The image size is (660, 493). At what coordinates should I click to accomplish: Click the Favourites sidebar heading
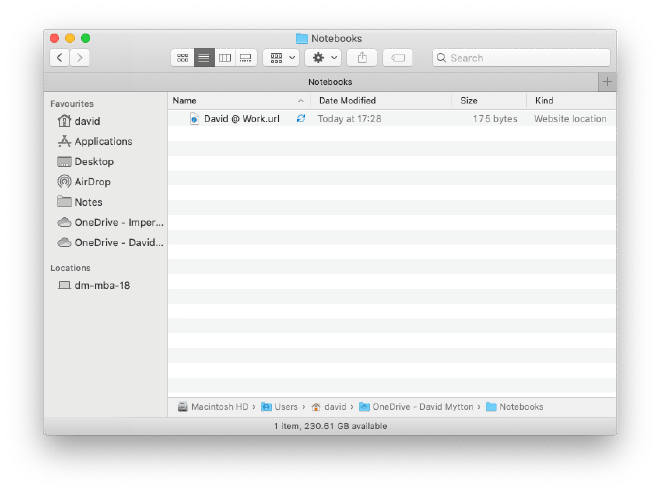pos(72,104)
